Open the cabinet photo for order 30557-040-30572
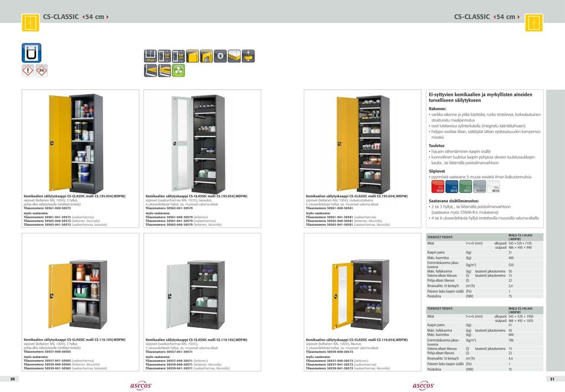The height and width of the screenshot is (392, 565). [x=361, y=294]
